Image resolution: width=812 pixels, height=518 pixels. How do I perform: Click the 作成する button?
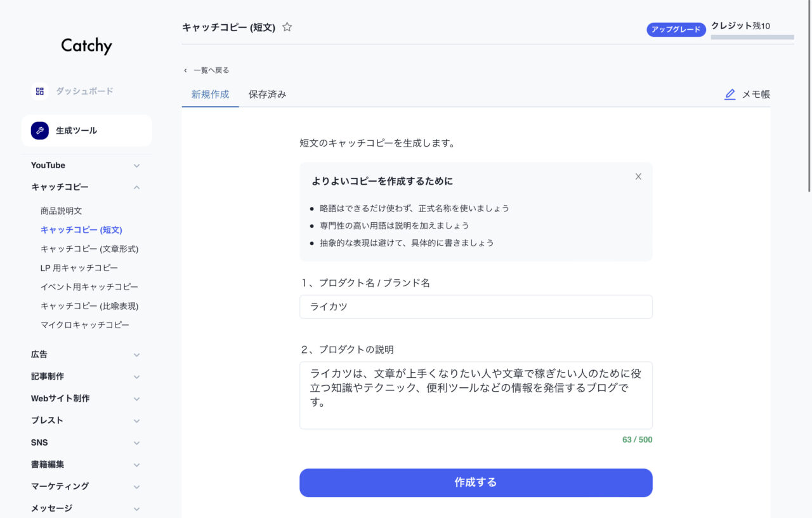click(x=476, y=482)
